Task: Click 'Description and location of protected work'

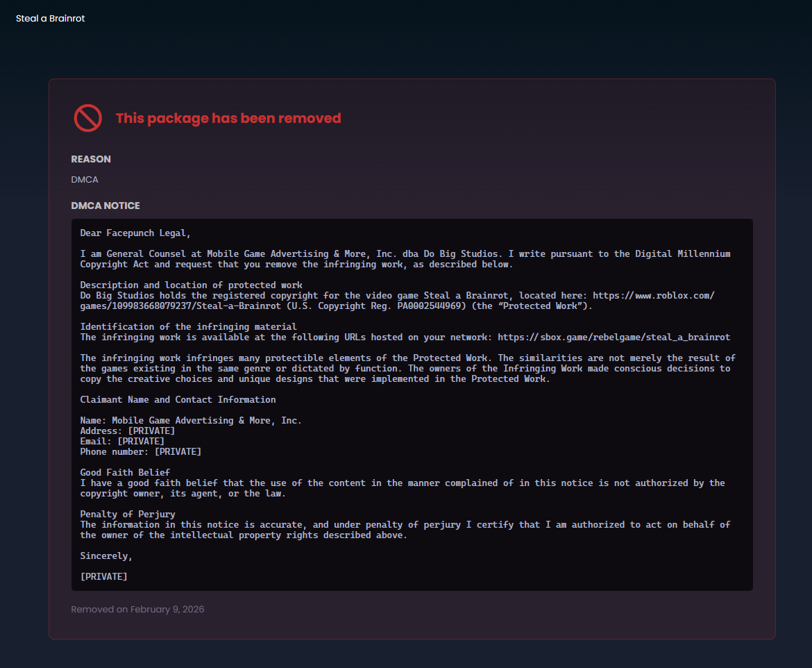Action: coord(191,285)
